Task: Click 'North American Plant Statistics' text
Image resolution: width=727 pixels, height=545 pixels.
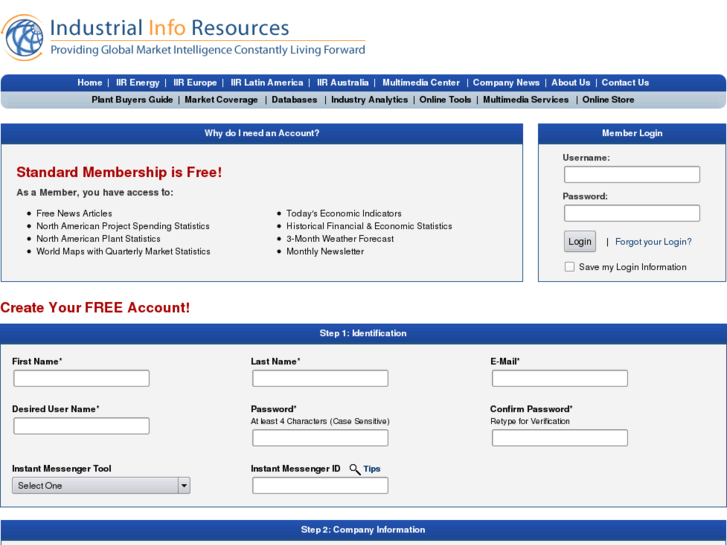Action: click(x=98, y=238)
